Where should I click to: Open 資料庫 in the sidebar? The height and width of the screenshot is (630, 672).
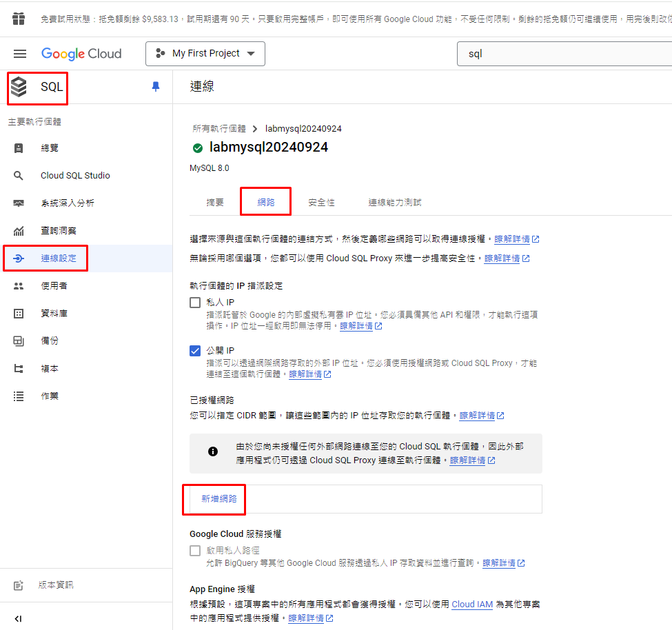click(x=54, y=314)
